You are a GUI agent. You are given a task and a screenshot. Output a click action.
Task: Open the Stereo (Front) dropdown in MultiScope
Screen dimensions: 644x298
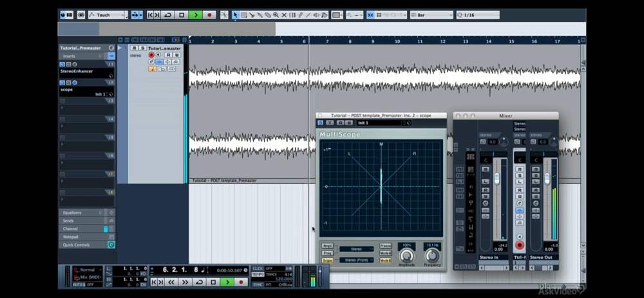click(358, 260)
